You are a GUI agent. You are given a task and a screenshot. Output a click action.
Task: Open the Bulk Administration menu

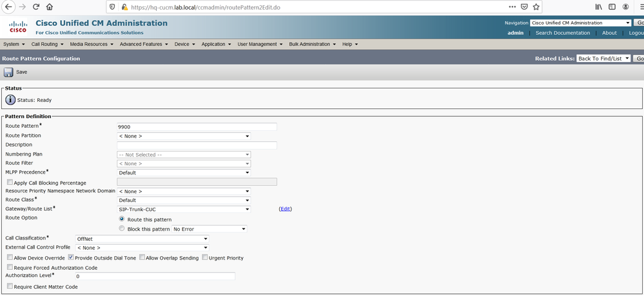tap(313, 44)
